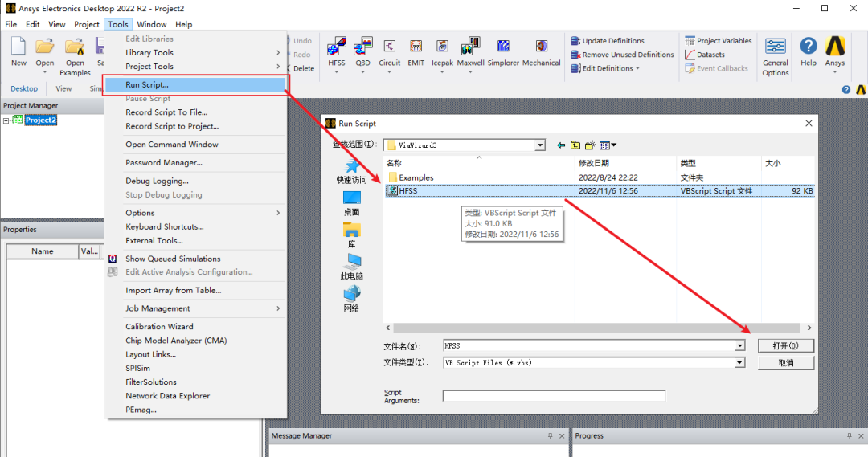Open Datasets

click(x=705, y=55)
